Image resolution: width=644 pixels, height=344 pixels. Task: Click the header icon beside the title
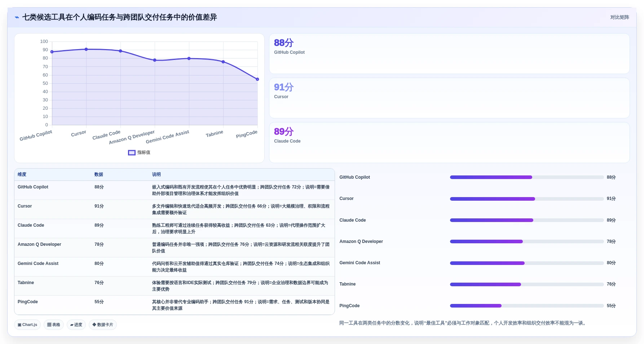tap(17, 17)
